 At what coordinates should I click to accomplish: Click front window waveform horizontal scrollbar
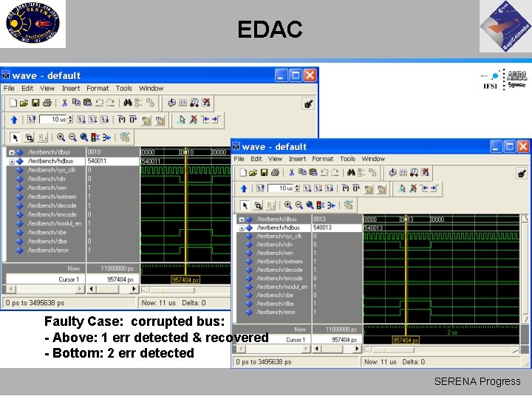441,349
